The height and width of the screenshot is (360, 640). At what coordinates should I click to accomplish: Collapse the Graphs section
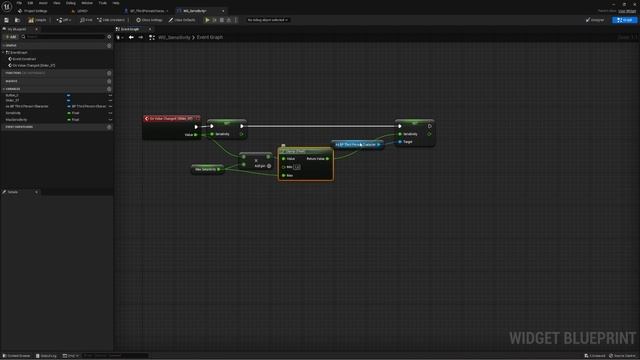click(4, 46)
